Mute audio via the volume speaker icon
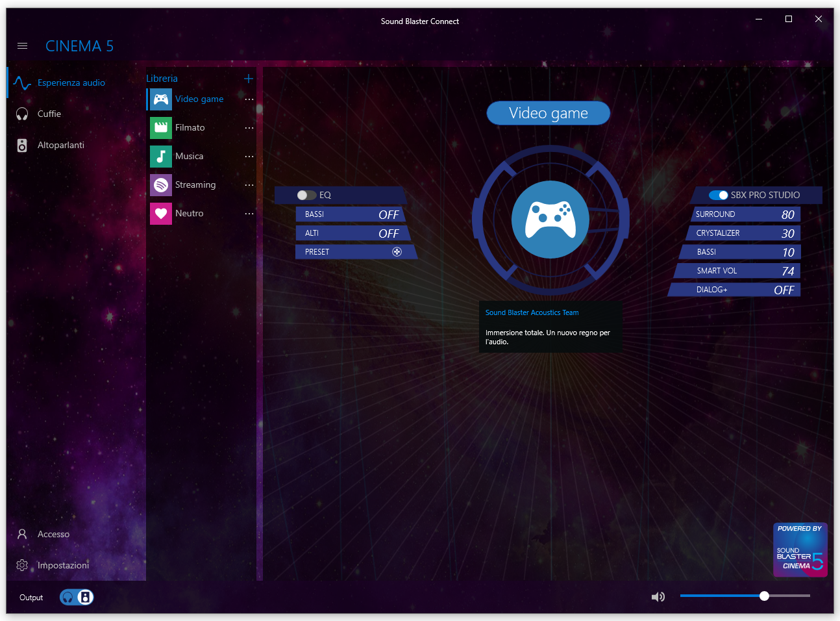Screen dimensions: 840x621 pyautogui.click(x=658, y=596)
